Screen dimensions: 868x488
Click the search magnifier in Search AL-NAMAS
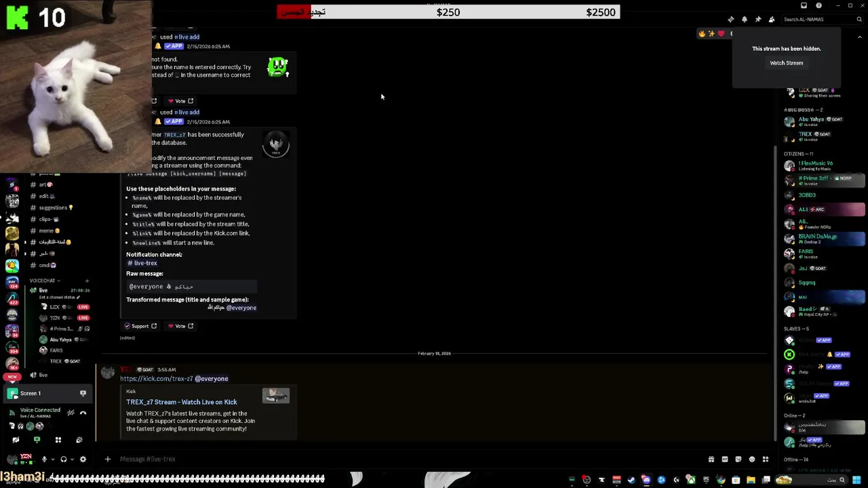point(859,19)
